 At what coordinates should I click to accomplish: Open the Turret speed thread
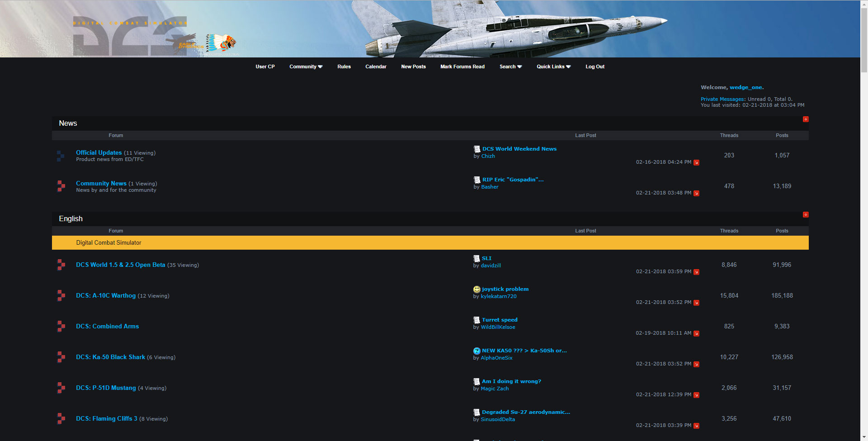click(x=500, y=320)
